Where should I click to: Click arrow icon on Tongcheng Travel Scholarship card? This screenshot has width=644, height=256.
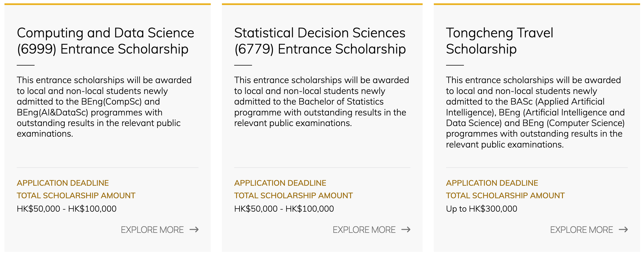click(623, 230)
